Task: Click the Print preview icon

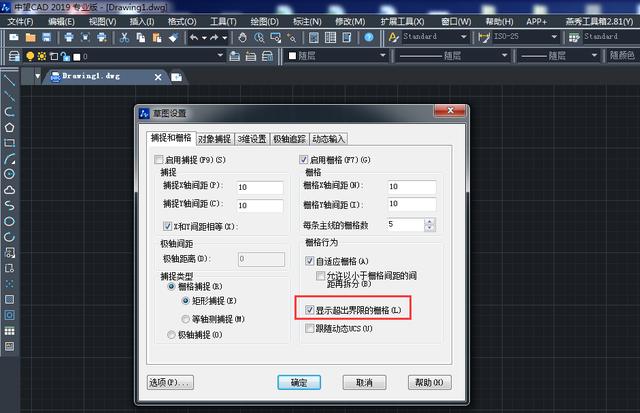Action: 85,38
